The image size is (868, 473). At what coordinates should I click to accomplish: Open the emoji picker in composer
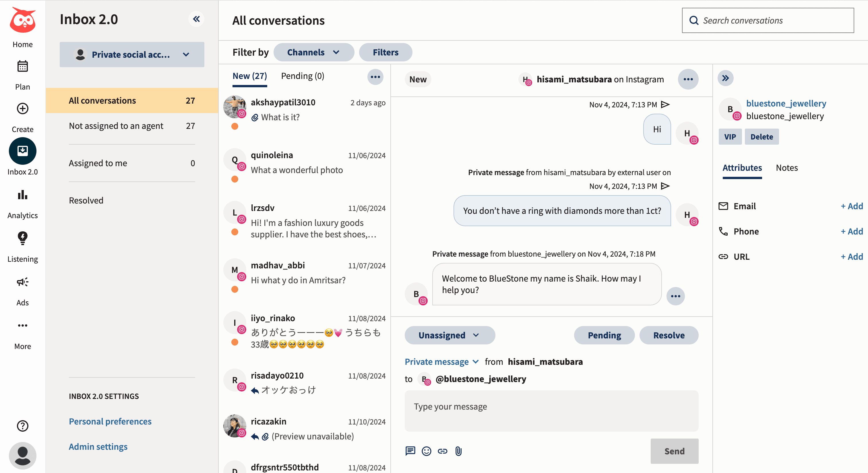426,451
